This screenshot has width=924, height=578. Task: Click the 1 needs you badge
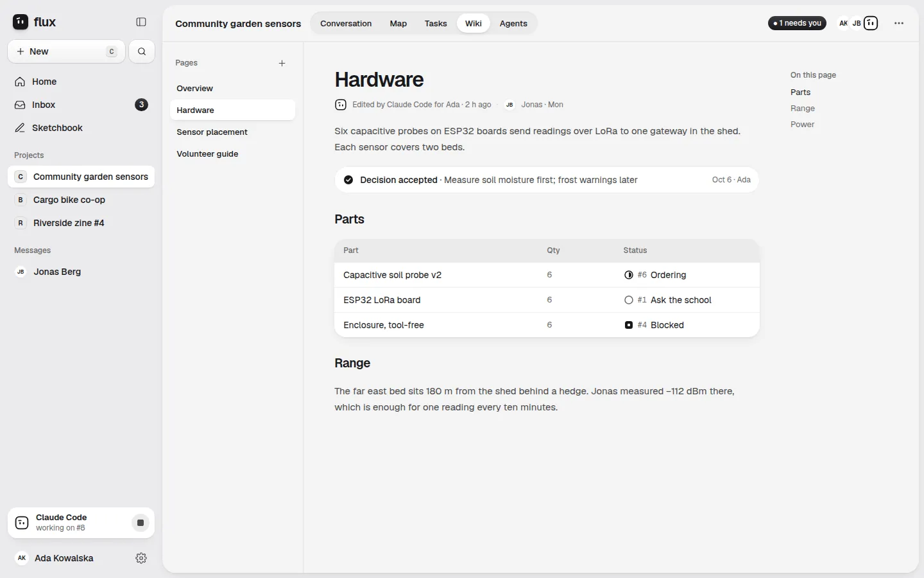tap(797, 23)
